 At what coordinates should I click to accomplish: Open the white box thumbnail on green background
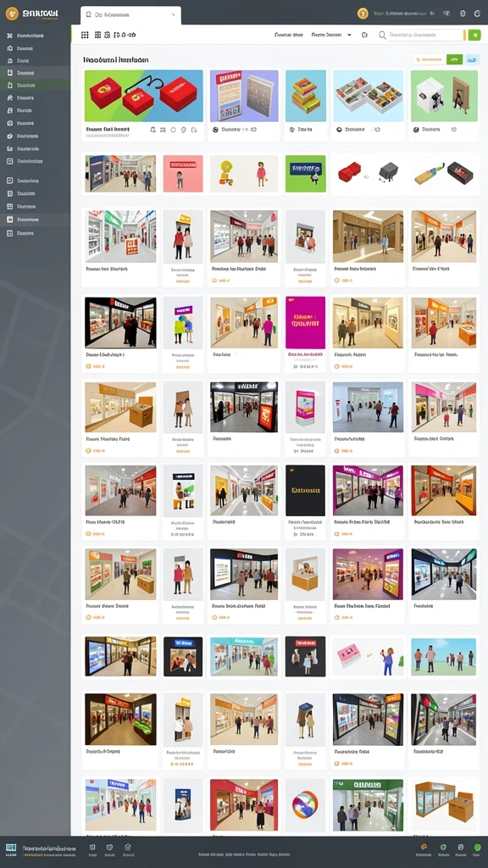coord(444,96)
